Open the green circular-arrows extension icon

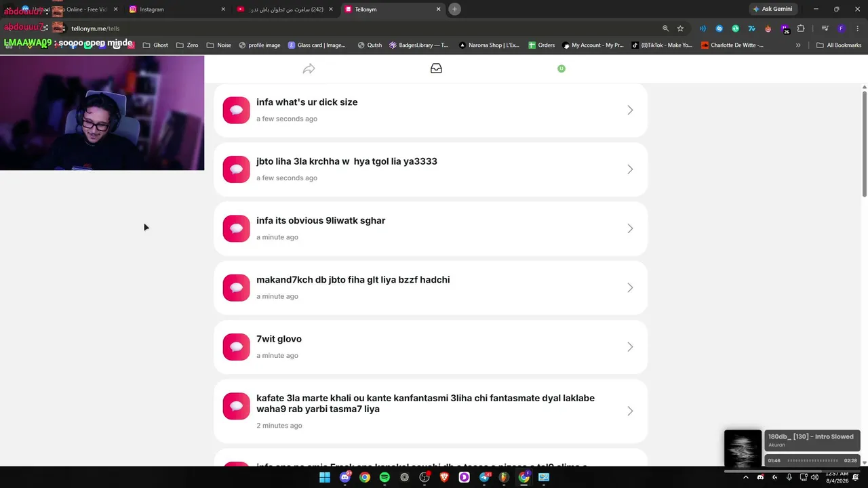(735, 28)
